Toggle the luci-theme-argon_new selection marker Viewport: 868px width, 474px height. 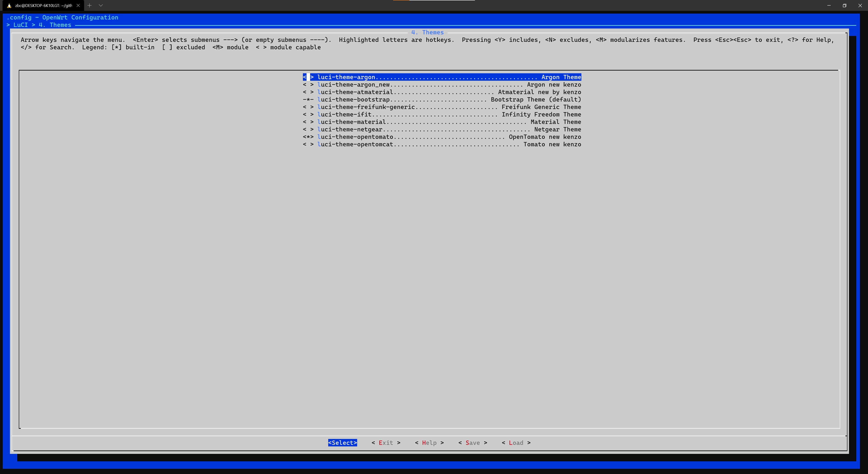(x=308, y=85)
